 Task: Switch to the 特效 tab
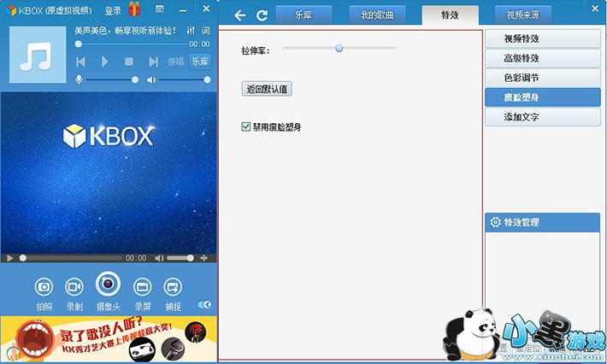pyautogui.click(x=450, y=15)
